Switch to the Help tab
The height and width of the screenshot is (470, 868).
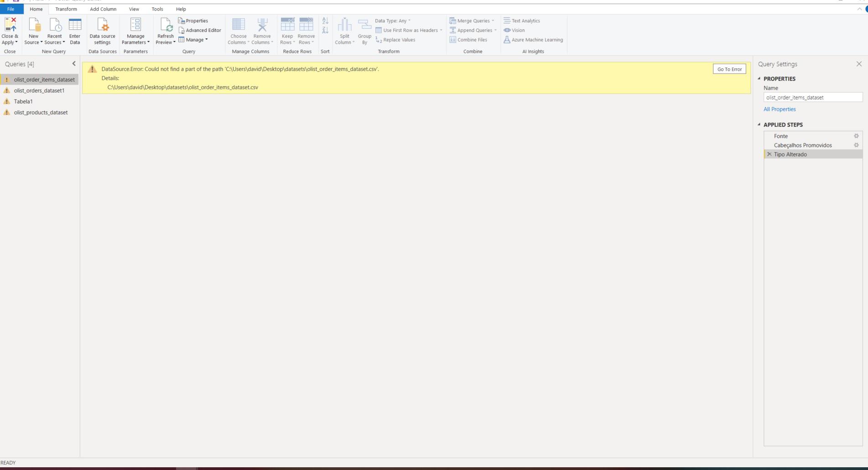click(181, 9)
